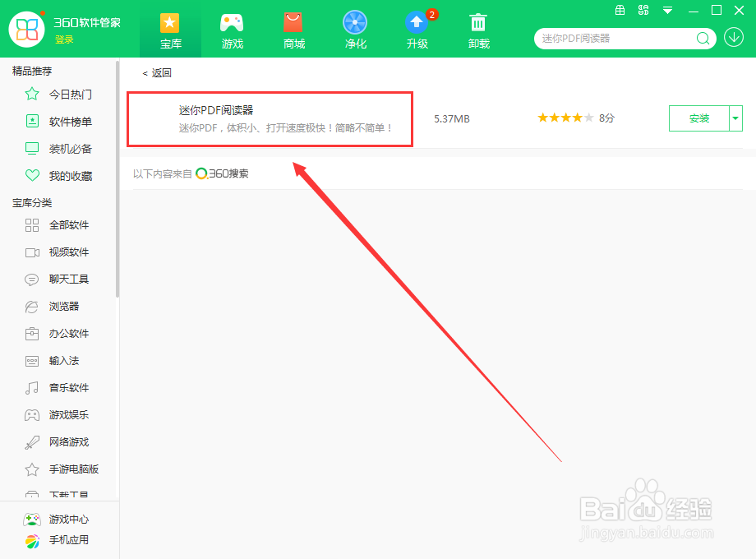
Task: Click the magnifier search icon
Action: click(703, 38)
